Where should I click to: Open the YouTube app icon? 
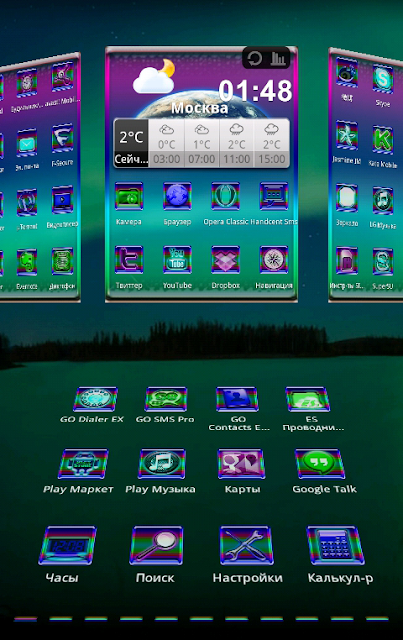[x=177, y=260]
